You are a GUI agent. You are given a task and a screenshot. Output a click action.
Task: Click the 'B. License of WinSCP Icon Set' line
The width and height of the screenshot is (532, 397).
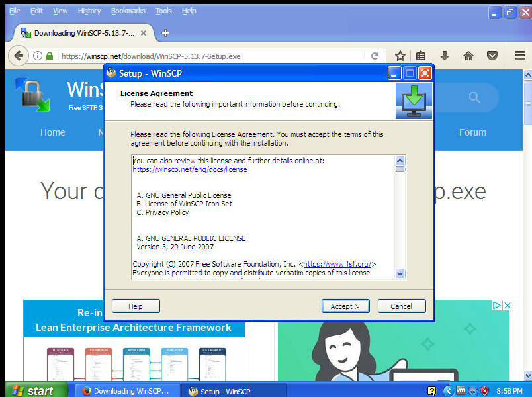(x=184, y=204)
